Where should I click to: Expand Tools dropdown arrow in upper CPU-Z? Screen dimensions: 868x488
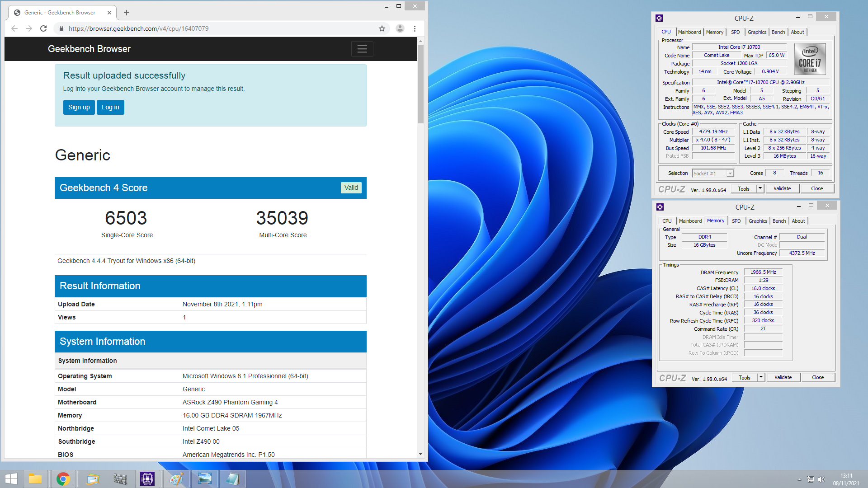coord(760,188)
